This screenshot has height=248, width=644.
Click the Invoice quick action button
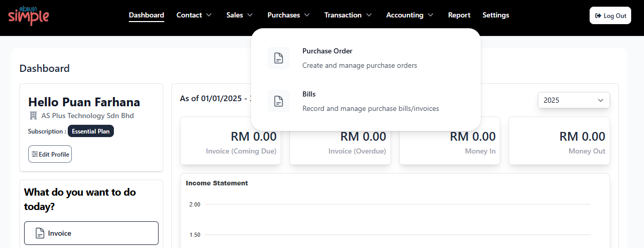pos(91,233)
